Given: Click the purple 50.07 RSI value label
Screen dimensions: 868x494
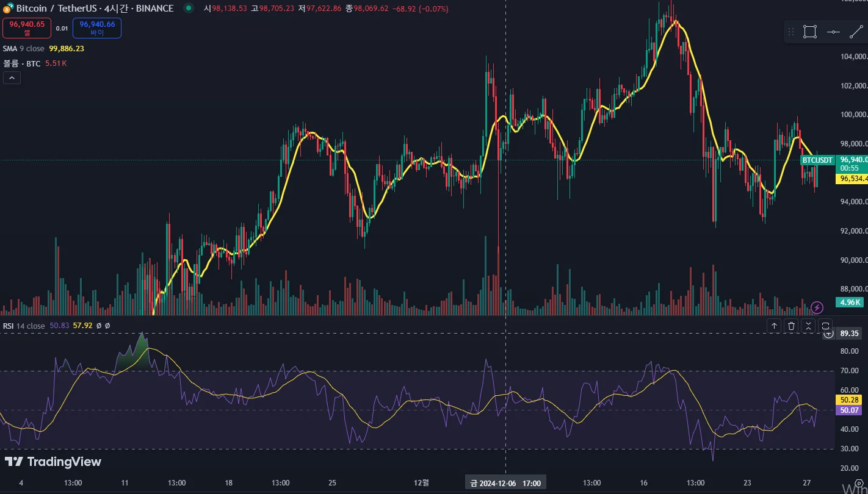Looking at the screenshot, I should tap(850, 410).
